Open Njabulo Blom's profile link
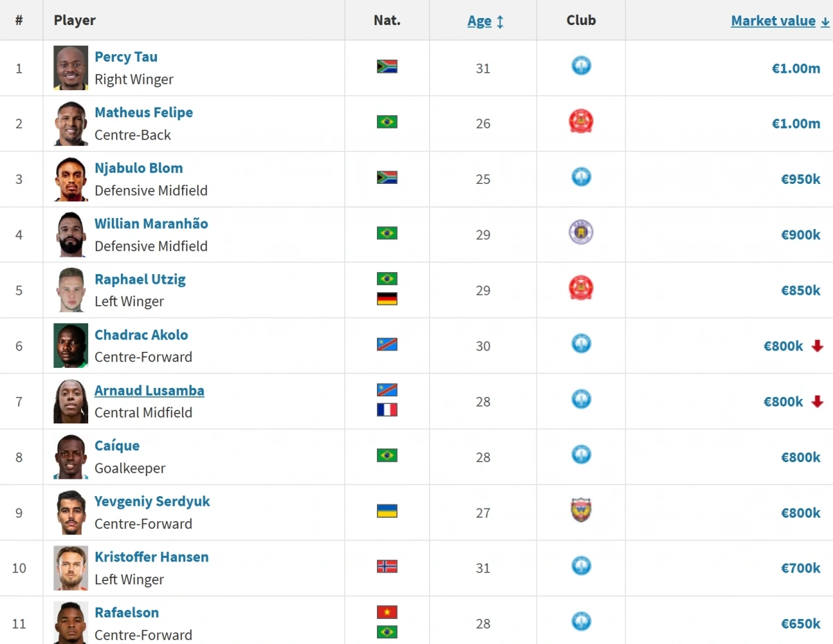This screenshot has height=644, width=833. [139, 168]
